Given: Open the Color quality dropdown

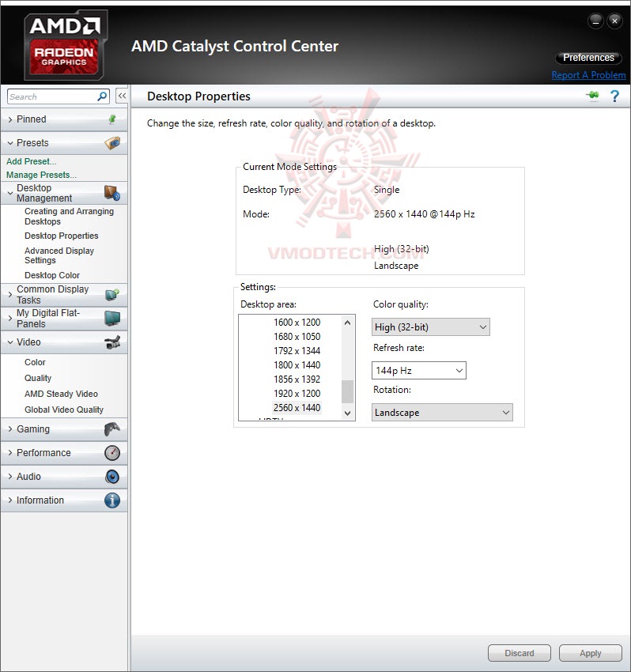Looking at the screenshot, I should (430, 327).
